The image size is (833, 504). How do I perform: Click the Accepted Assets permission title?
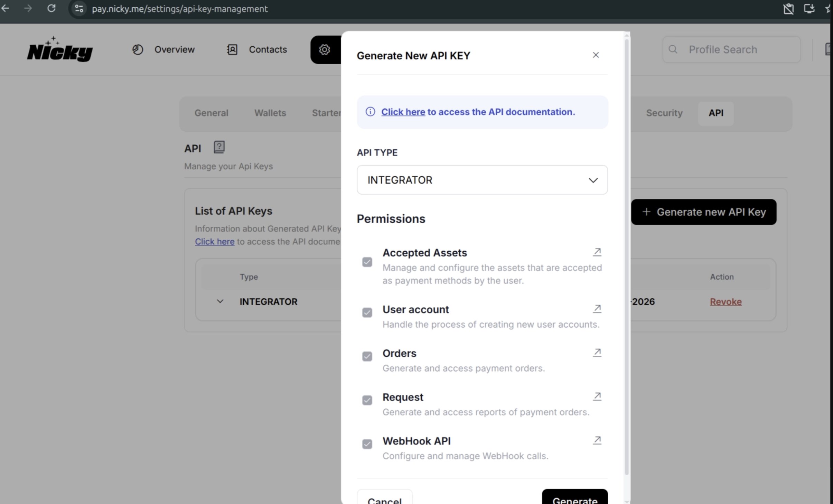(x=425, y=253)
